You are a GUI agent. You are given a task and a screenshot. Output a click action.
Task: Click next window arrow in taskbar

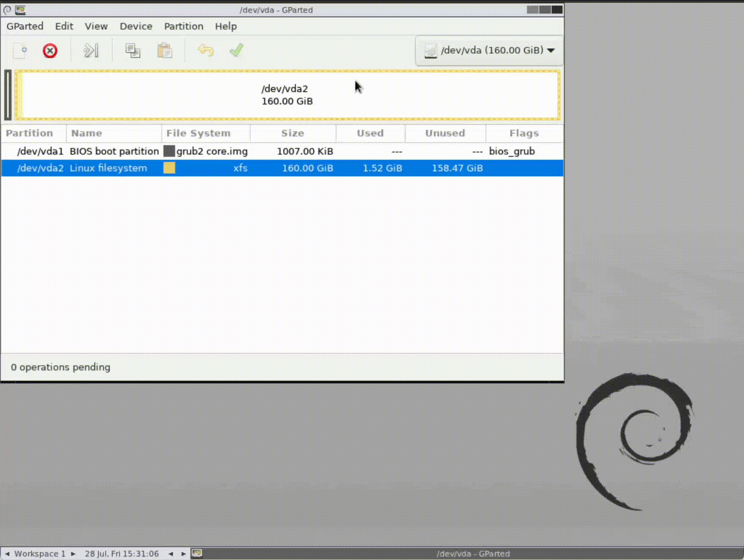pyautogui.click(x=183, y=554)
